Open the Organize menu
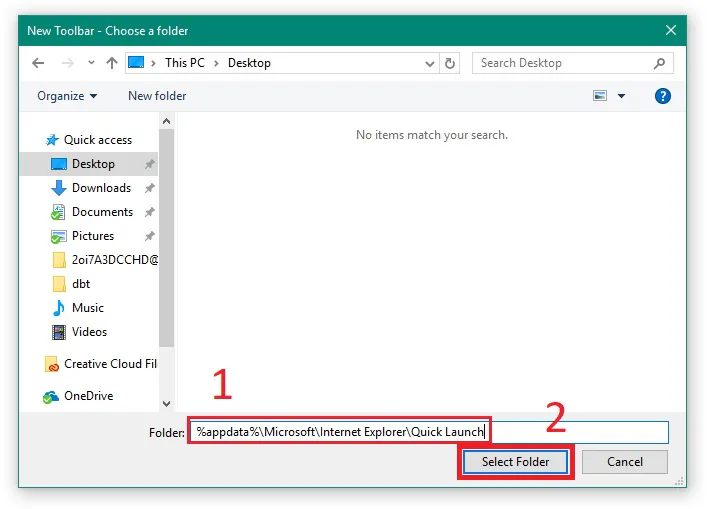The image size is (710, 509). click(x=67, y=96)
